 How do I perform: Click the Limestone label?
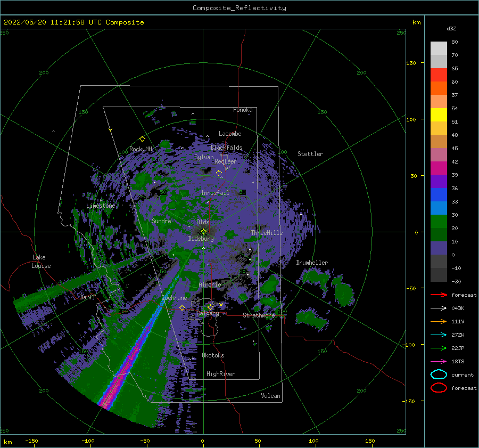[101, 206]
